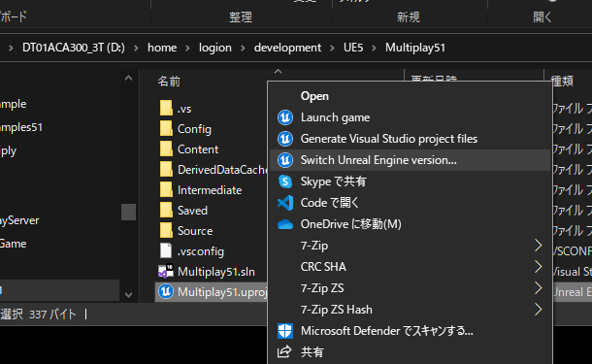The image size is (592, 364).
Task: Select the .vs folder name
Action: (184, 109)
